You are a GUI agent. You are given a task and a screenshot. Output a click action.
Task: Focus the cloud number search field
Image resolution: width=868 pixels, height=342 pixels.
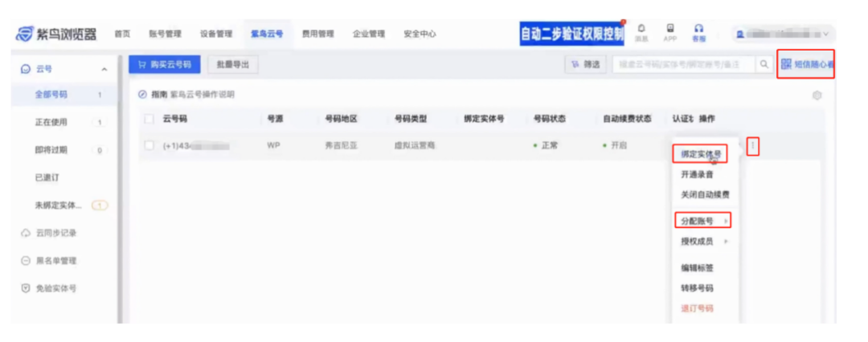pyautogui.click(x=683, y=65)
